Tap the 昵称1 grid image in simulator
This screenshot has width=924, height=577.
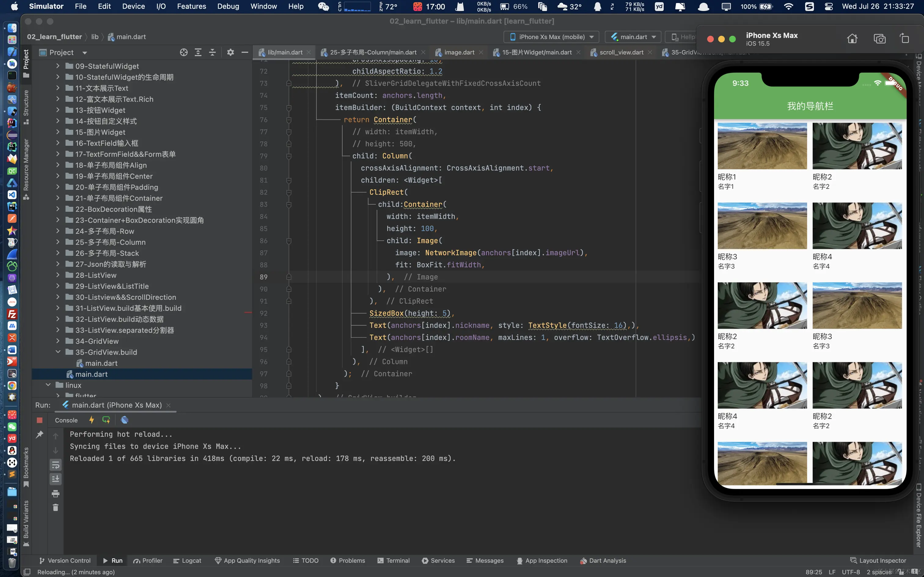point(762,146)
